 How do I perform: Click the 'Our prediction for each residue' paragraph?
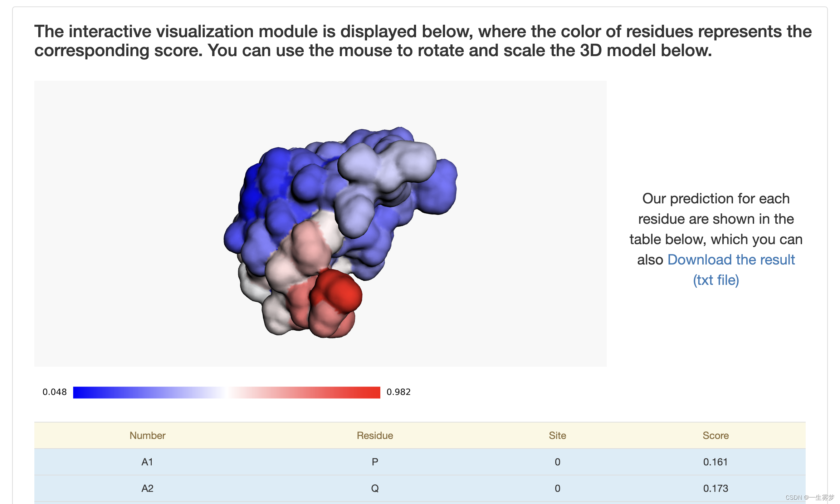pyautogui.click(x=716, y=239)
